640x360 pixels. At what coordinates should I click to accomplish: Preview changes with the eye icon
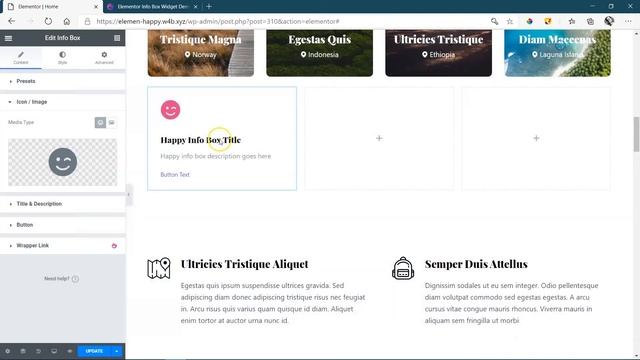pos(69,351)
